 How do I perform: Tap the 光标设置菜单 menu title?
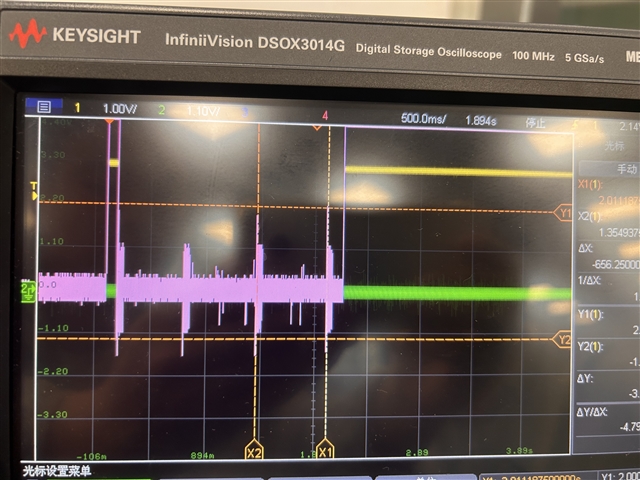57,471
